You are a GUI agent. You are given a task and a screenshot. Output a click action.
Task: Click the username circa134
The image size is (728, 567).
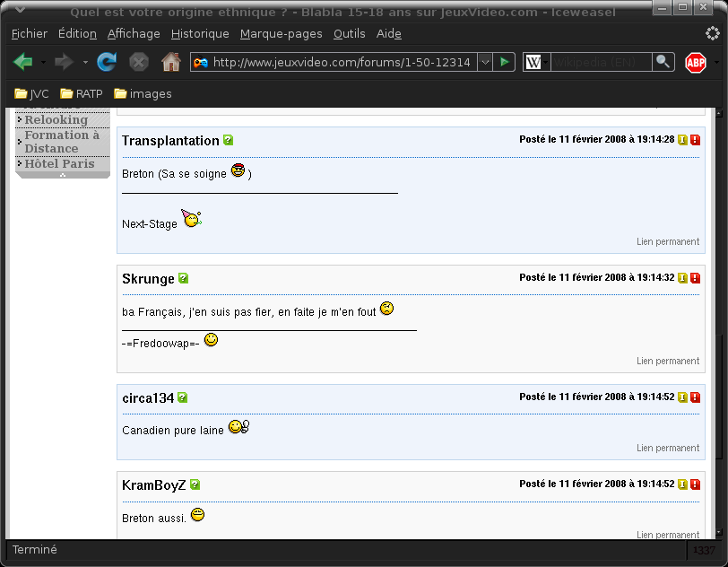[148, 397]
